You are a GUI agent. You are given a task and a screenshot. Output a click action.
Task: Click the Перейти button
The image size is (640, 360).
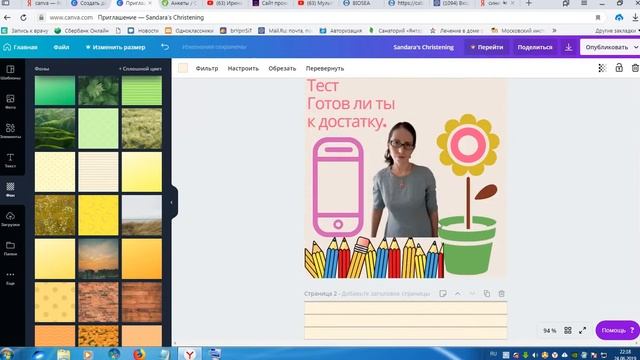pos(487,47)
